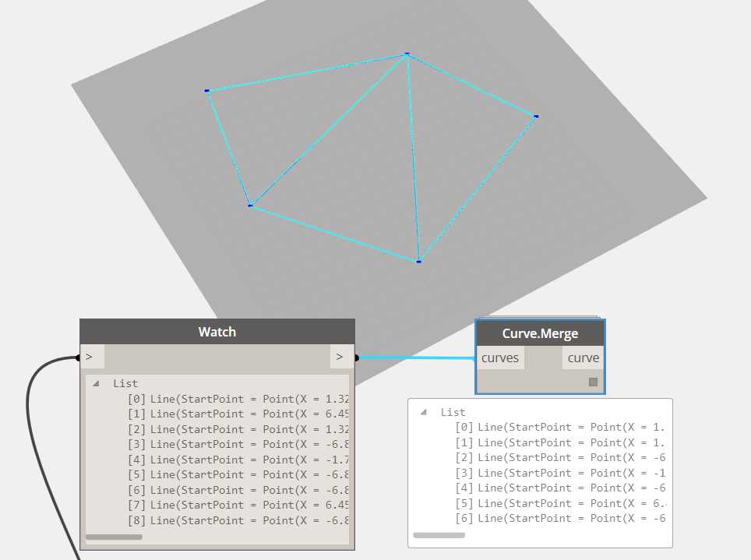This screenshot has width=751, height=560.
Task: Click the Curve.Merge preview horizontal scrollbar
Action: pos(439,535)
